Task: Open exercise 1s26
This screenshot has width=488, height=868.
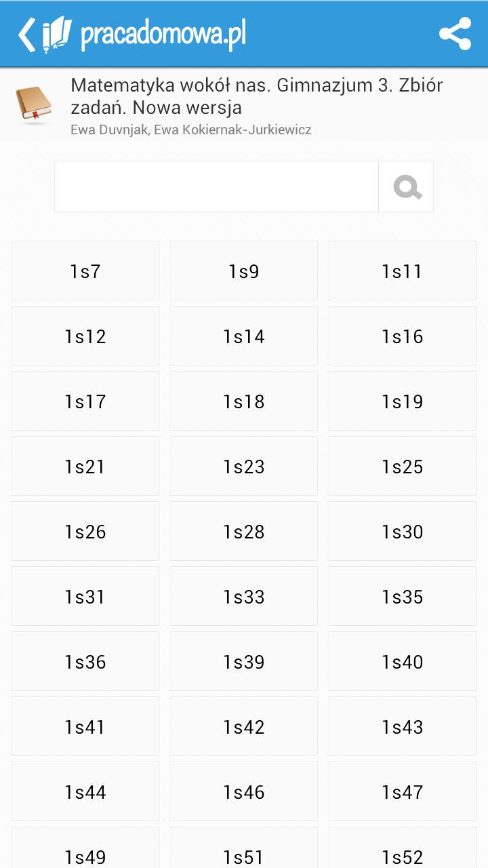Action: point(85,532)
